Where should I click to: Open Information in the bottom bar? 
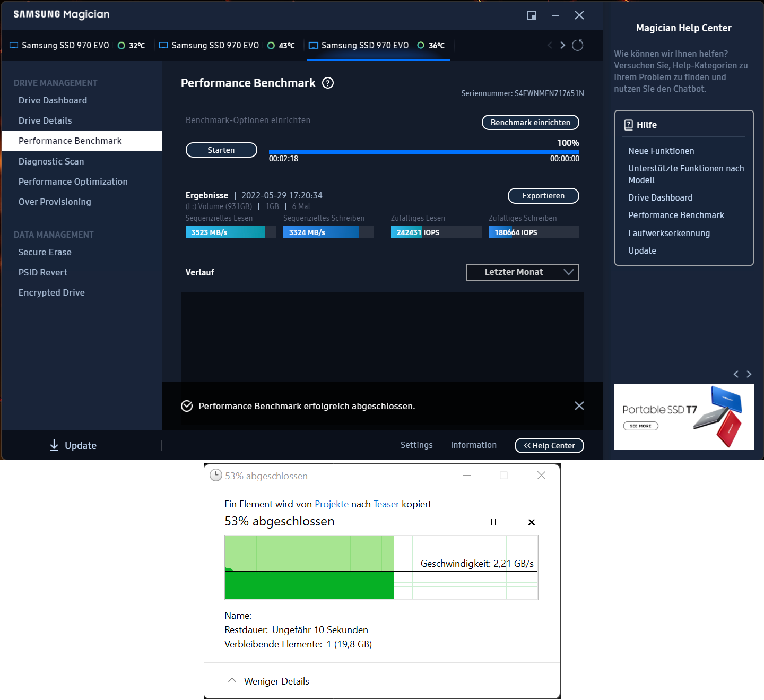pyautogui.click(x=474, y=445)
